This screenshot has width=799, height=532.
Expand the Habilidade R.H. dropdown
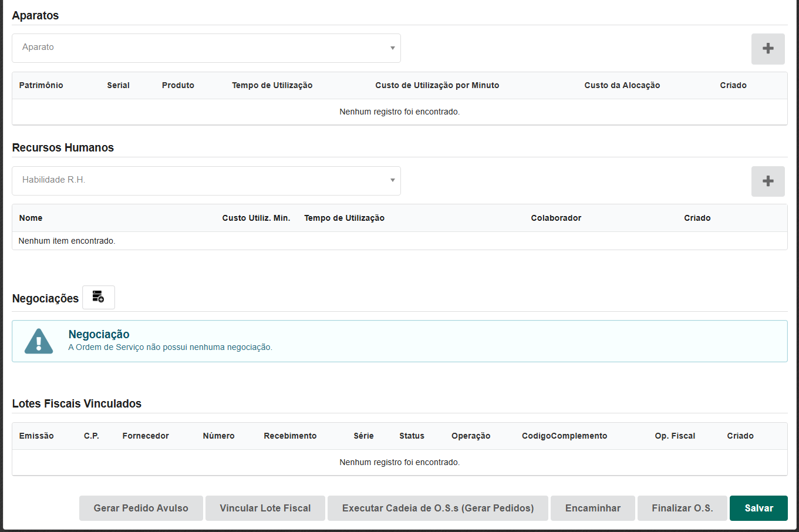point(206,181)
